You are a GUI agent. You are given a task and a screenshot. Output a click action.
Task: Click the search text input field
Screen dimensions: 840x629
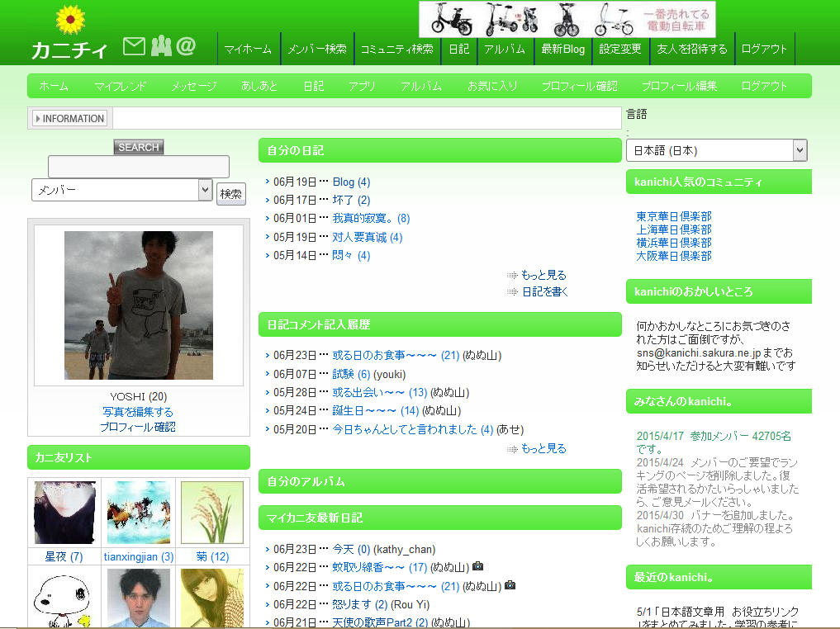pyautogui.click(x=139, y=167)
